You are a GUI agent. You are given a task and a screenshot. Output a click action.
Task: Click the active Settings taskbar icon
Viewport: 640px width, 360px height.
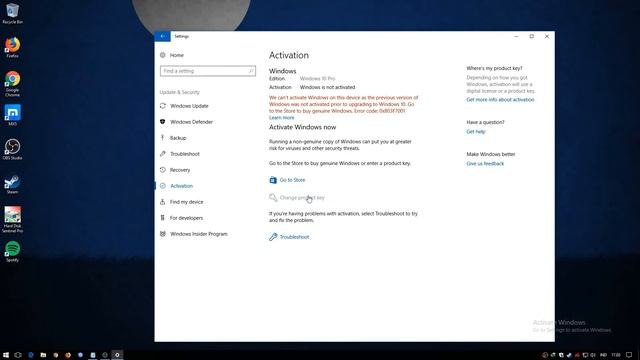click(x=117, y=355)
